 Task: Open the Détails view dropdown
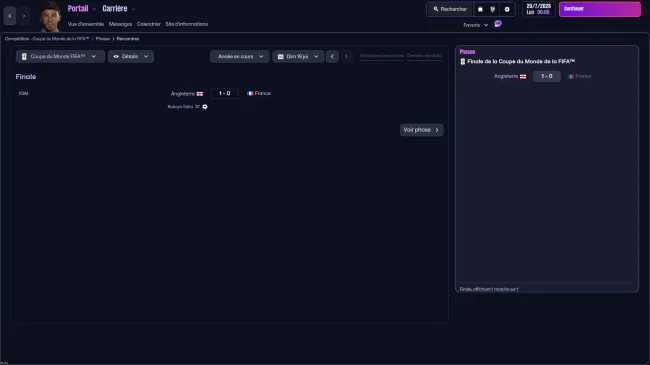[131, 56]
